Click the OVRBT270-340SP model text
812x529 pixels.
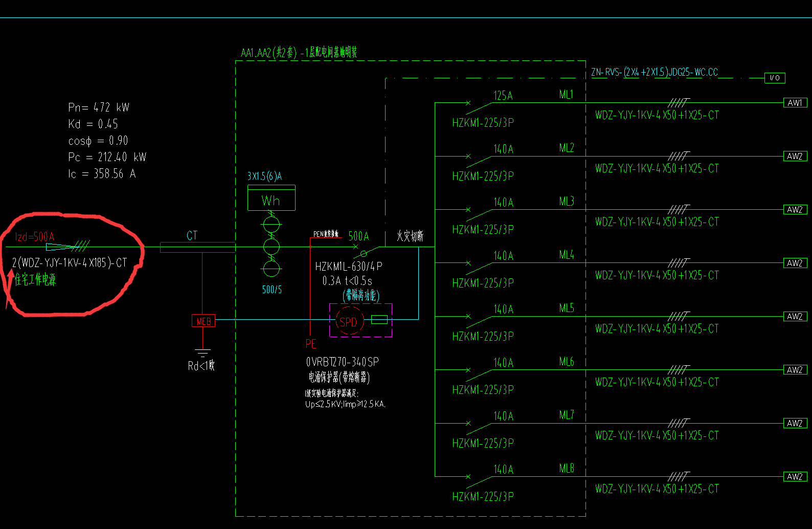(x=343, y=362)
